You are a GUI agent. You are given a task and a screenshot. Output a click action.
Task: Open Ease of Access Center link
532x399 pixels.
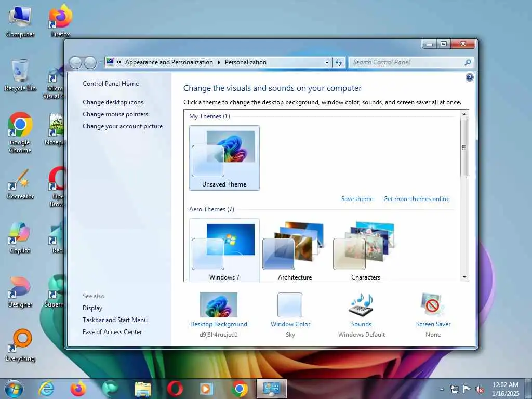tap(112, 332)
